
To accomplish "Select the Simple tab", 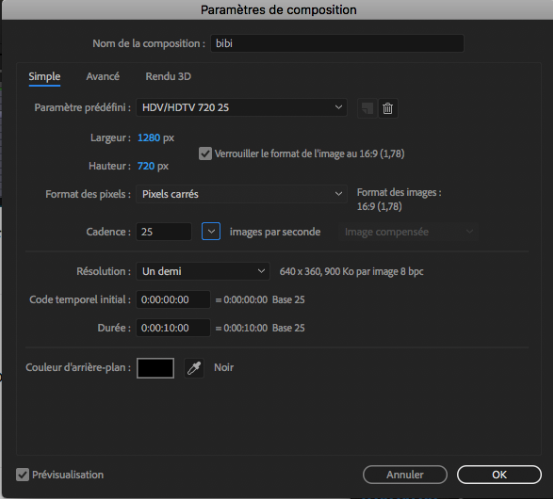I will (44, 76).
